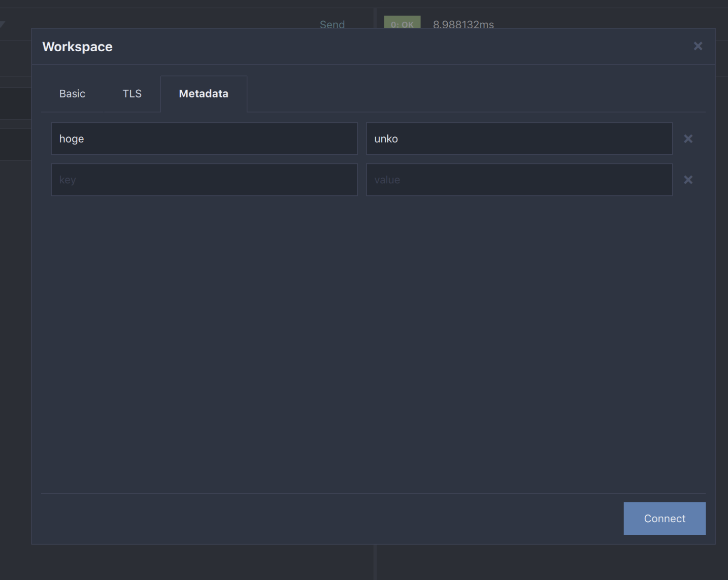This screenshot has height=580, width=728.
Task: Delete the empty key/value row
Action: pos(688,180)
